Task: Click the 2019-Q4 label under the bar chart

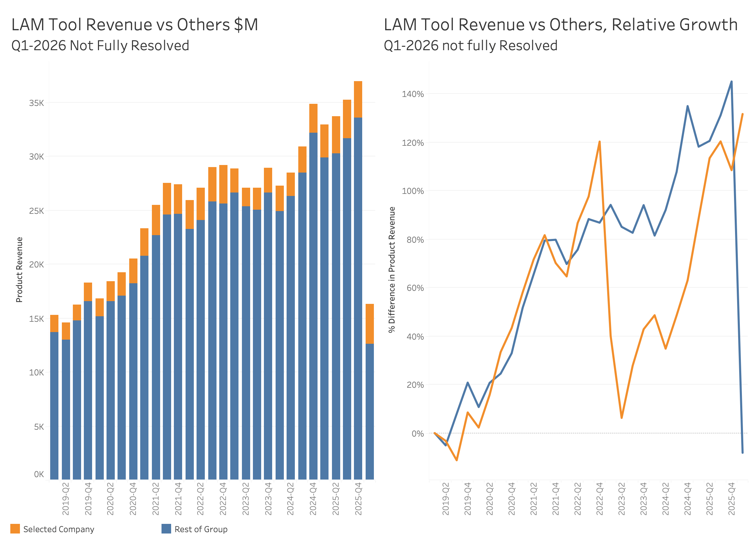Action: point(88,499)
